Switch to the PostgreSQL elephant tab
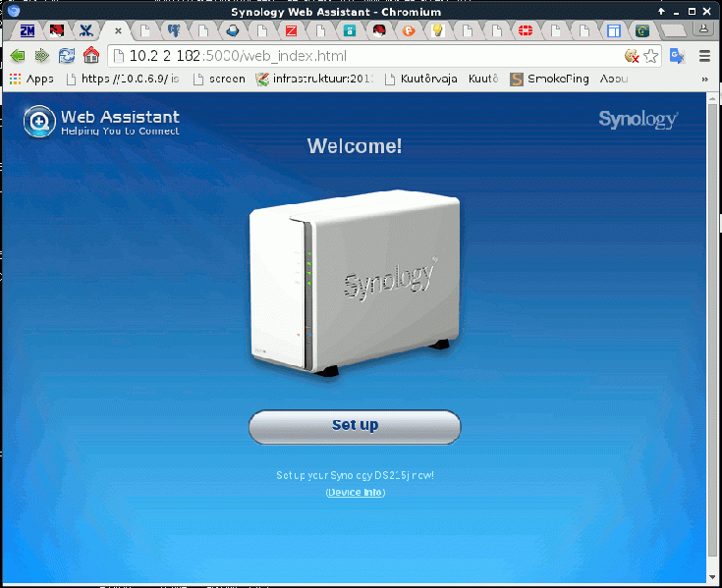The width and height of the screenshot is (722, 588). (174, 30)
